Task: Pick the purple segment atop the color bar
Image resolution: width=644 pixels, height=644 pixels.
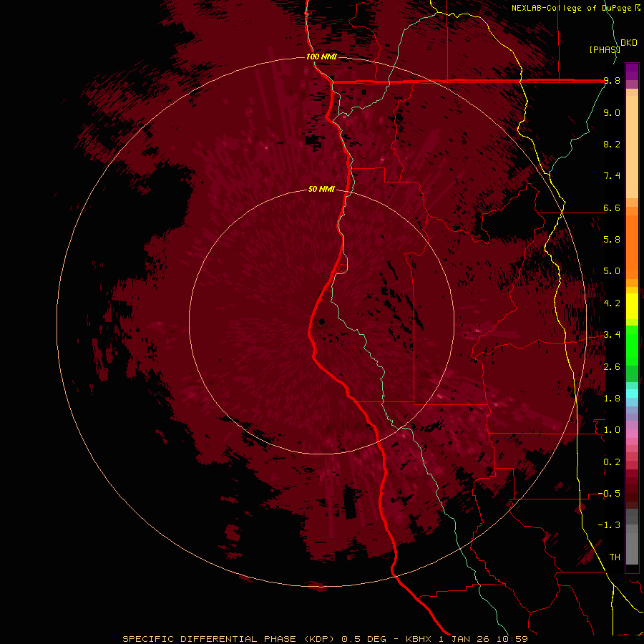Action: [632, 72]
